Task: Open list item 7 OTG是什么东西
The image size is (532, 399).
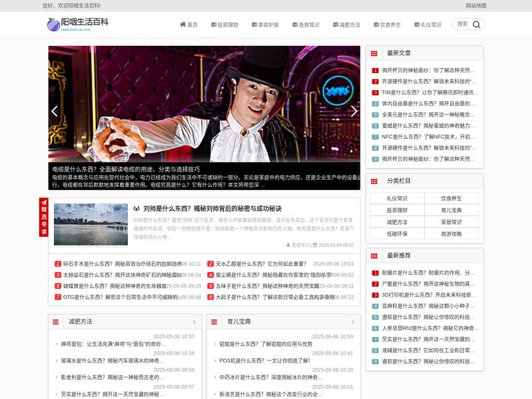Action: pos(120,297)
